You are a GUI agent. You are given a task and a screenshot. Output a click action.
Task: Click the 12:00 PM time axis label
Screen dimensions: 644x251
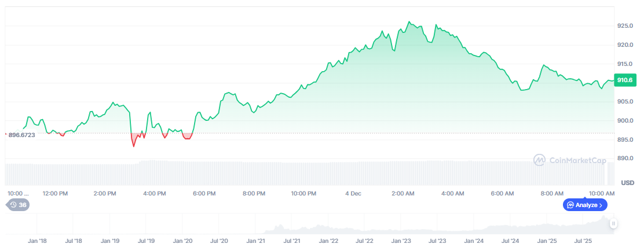[x=56, y=193]
